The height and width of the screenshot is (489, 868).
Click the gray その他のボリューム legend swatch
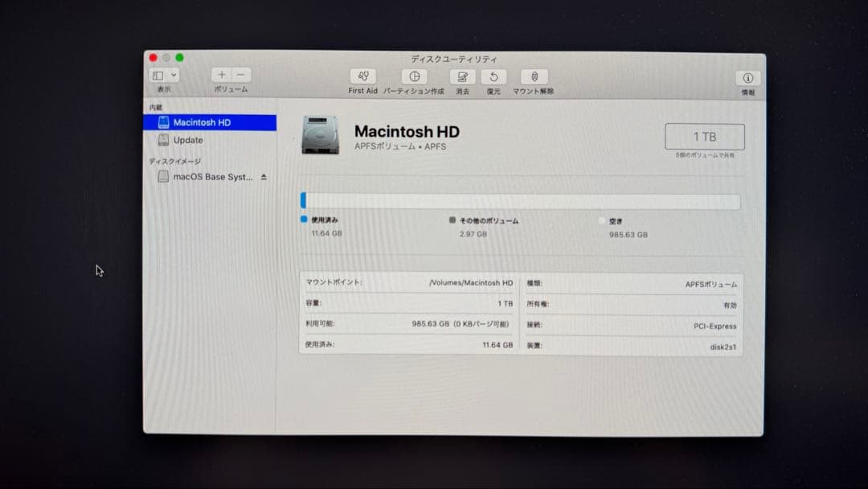coord(452,220)
